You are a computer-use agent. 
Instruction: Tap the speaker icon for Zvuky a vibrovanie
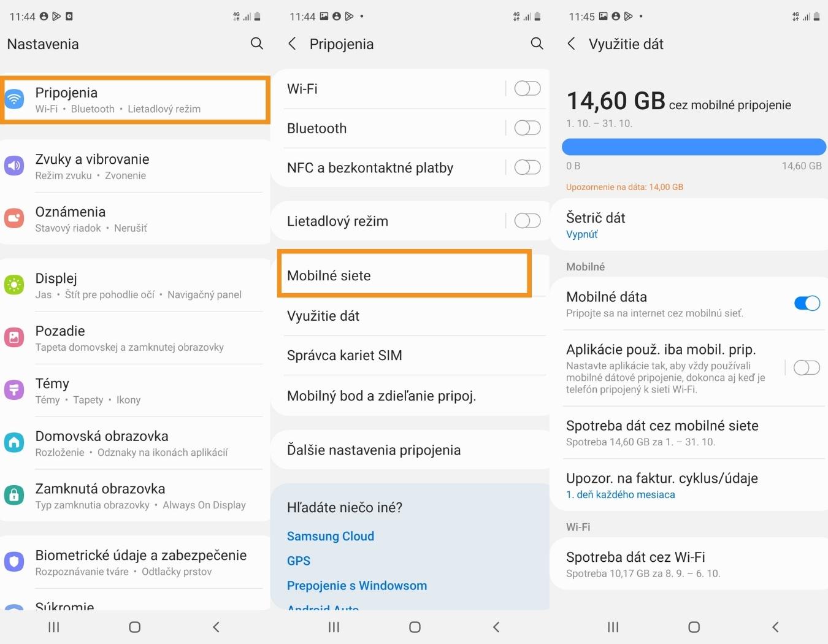click(14, 165)
